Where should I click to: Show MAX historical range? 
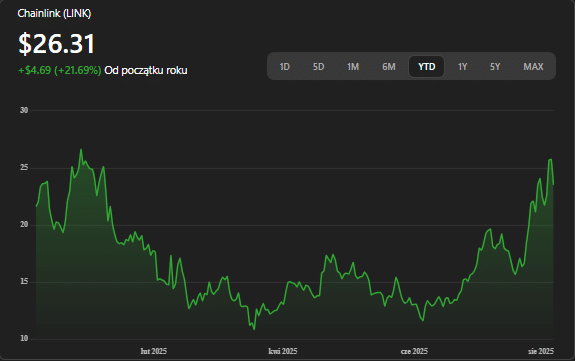(x=533, y=66)
